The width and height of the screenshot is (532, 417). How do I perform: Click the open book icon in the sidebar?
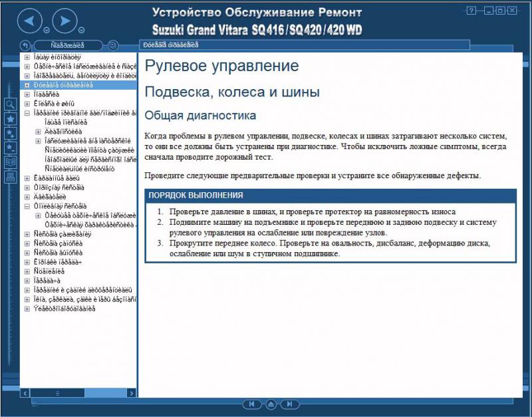click(11, 162)
